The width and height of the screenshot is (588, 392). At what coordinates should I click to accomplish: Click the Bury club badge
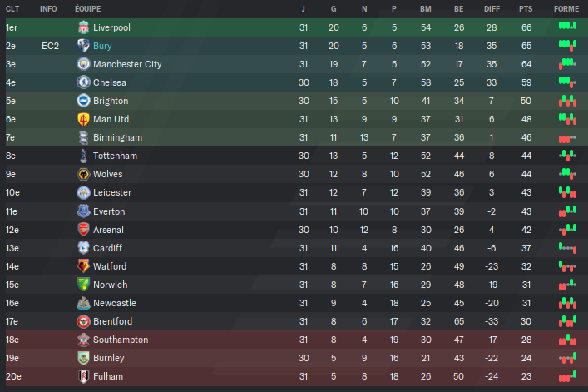[83, 46]
